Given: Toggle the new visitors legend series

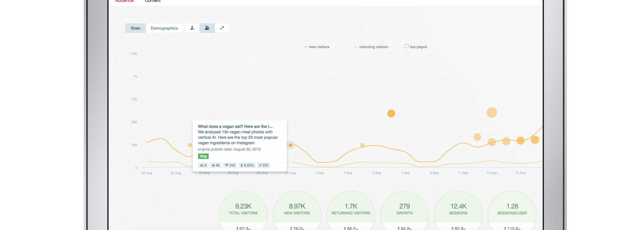Looking at the screenshot, I should coord(316,47).
